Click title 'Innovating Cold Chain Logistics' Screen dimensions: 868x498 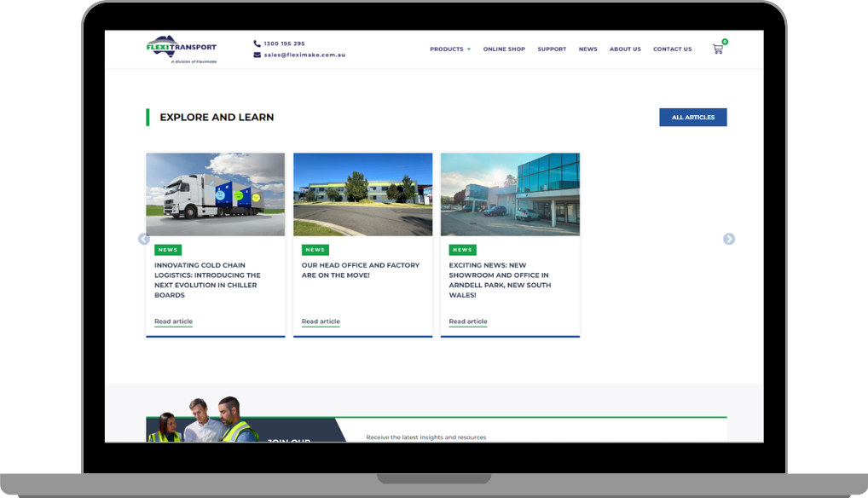point(207,280)
